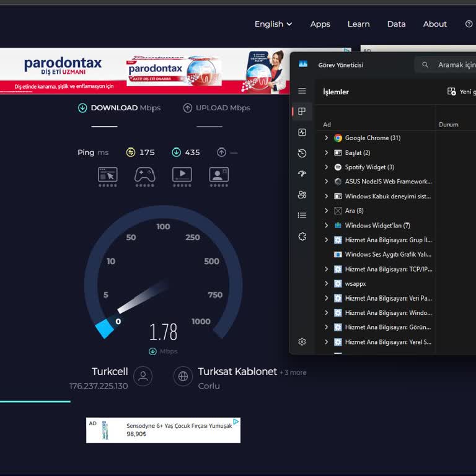Click the download latency ping icon

[x=177, y=152]
